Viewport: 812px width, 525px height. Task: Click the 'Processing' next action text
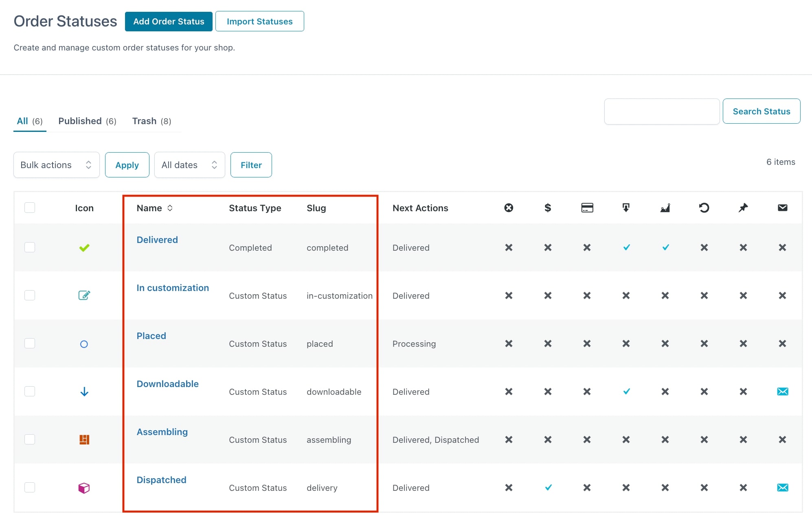click(x=414, y=344)
